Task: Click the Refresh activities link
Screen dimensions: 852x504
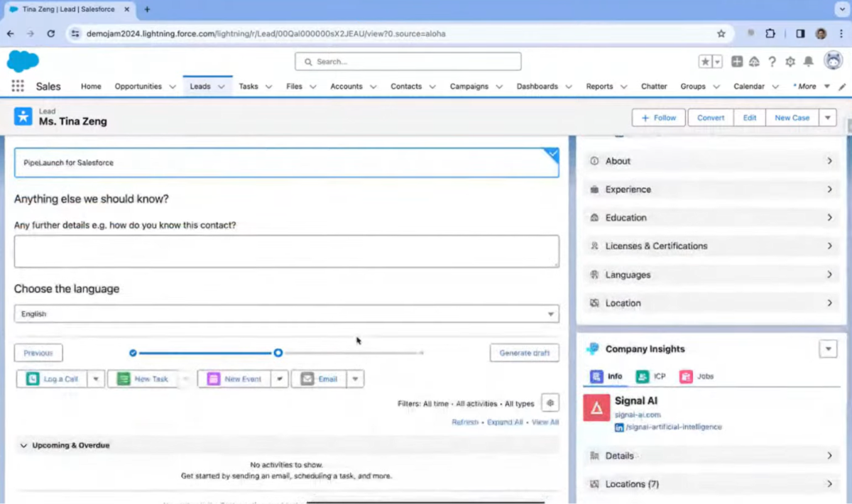Action: point(465,422)
